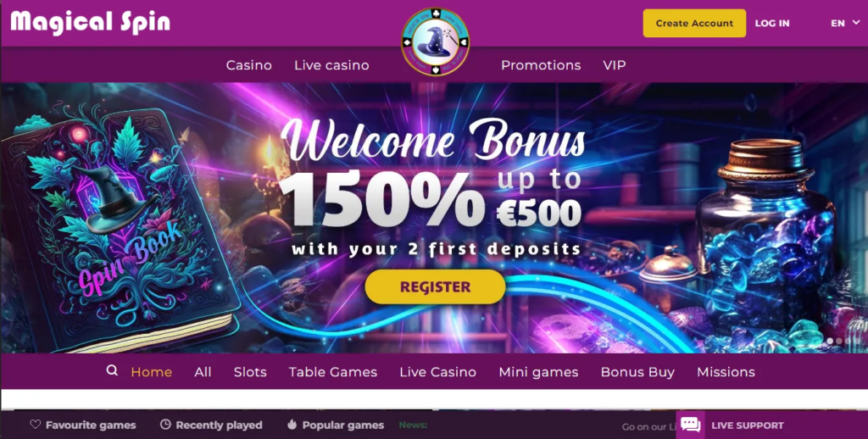Open the Live Support chat bubble icon
This screenshot has height=439, width=868.
click(x=690, y=425)
